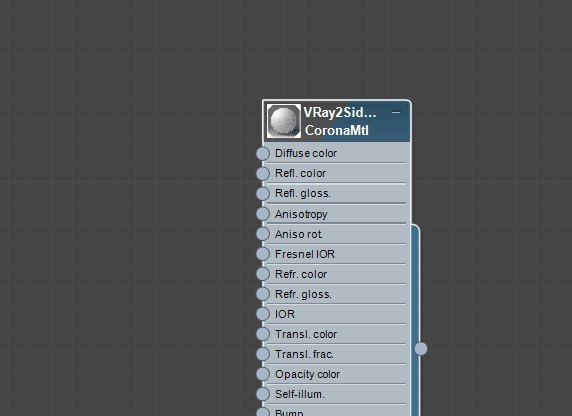Click the Refl. color input socket
The width and height of the screenshot is (572, 416).
pos(263,174)
